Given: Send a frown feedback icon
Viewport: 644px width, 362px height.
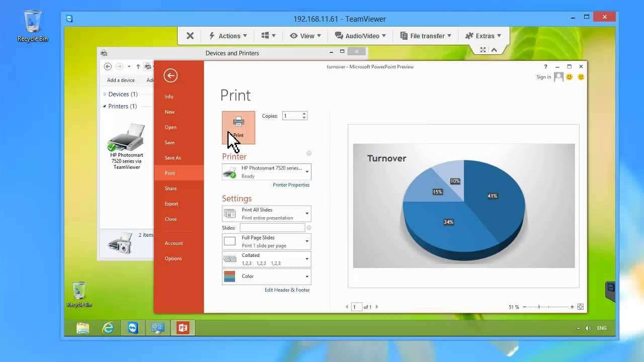Looking at the screenshot, I should tap(581, 77).
